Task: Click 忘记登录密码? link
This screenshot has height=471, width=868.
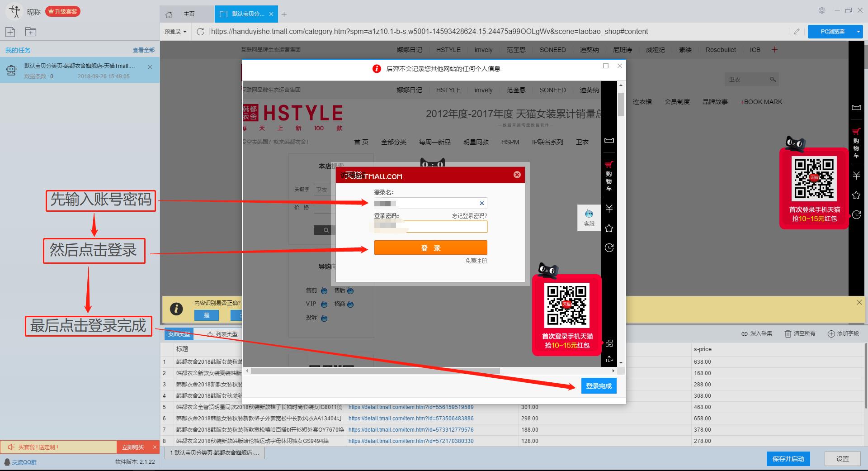Action: tap(469, 216)
